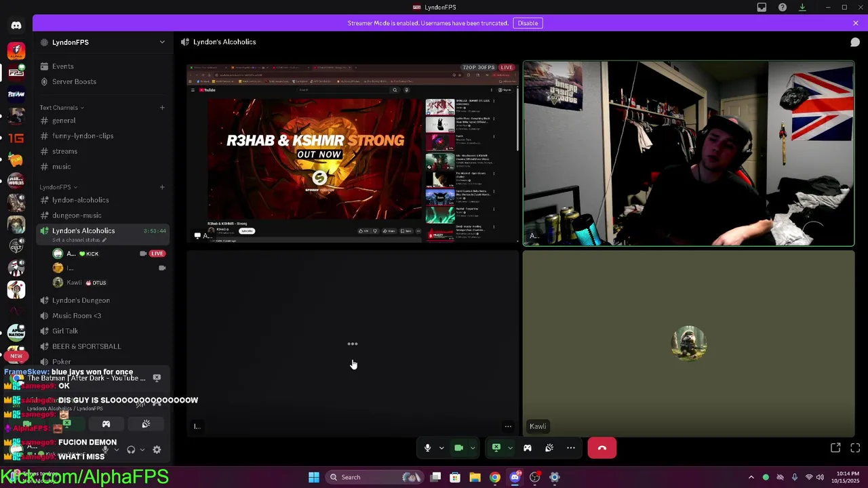
Task: Open the NATION server icon
Action: click(x=16, y=332)
